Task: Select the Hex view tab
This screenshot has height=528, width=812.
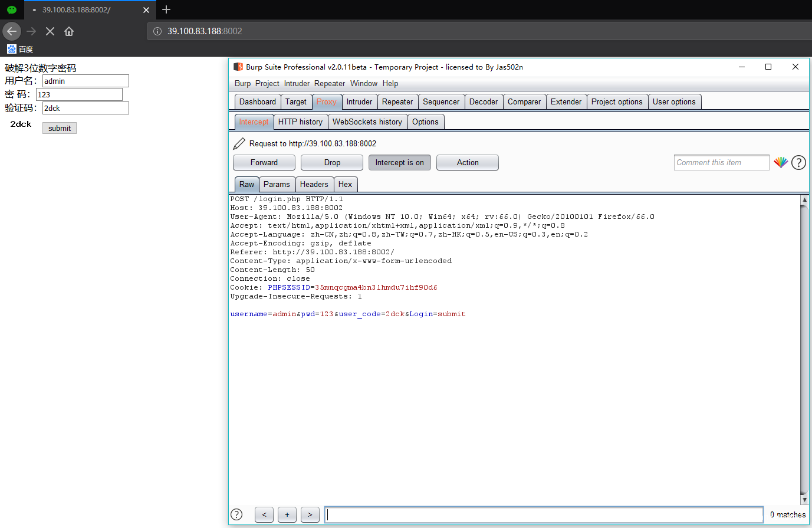Action: 345,184
